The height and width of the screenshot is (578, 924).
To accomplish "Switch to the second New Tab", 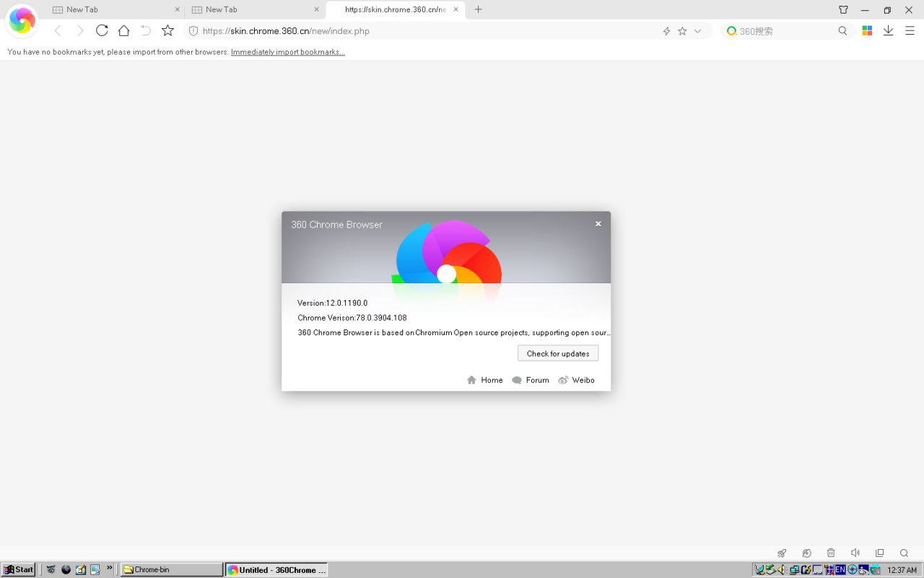I will click(x=255, y=9).
